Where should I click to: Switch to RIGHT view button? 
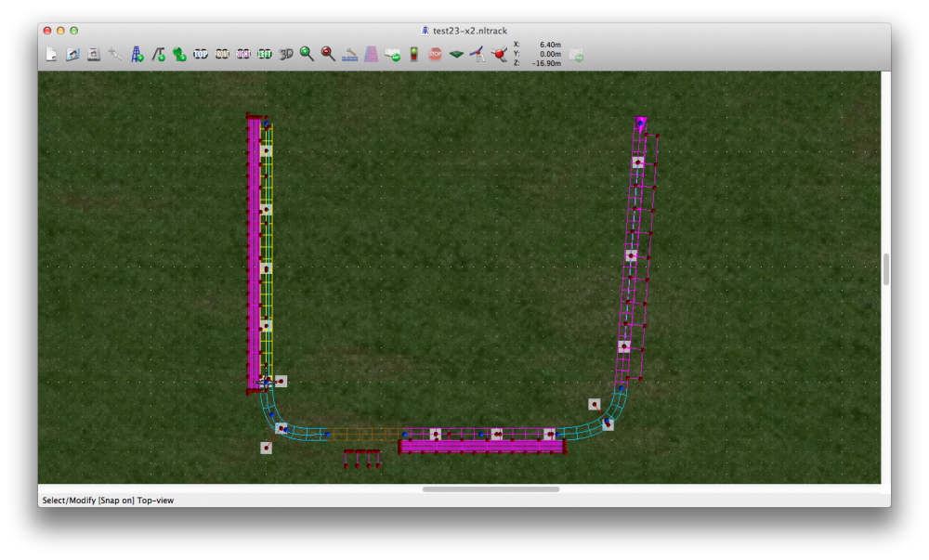point(243,55)
